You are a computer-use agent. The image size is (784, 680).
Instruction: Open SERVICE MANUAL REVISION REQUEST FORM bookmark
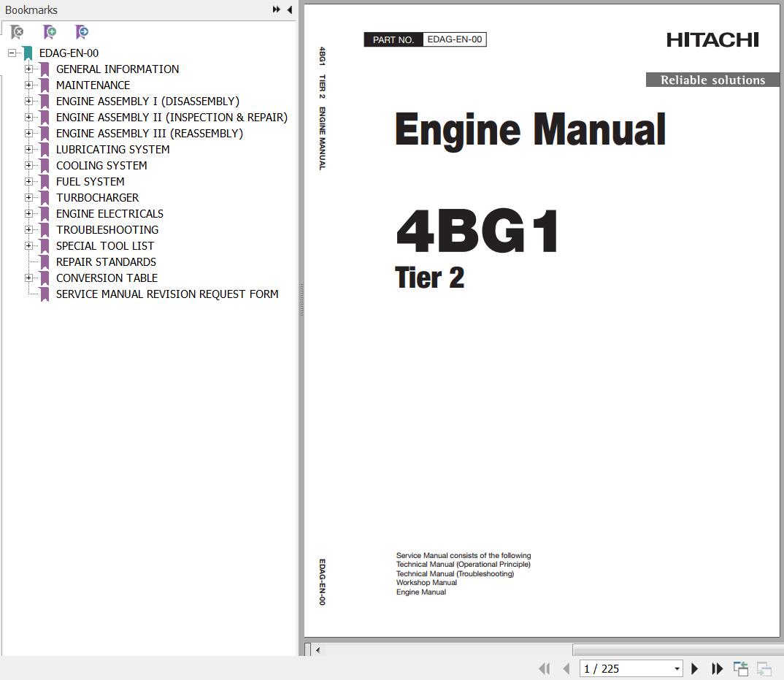(167, 294)
